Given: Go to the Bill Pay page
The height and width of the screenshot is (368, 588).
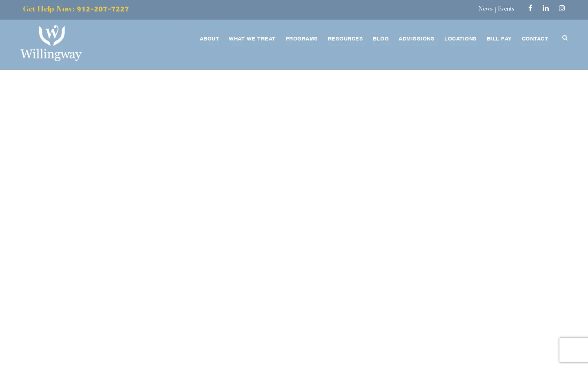Looking at the screenshot, I should pyautogui.click(x=499, y=39).
